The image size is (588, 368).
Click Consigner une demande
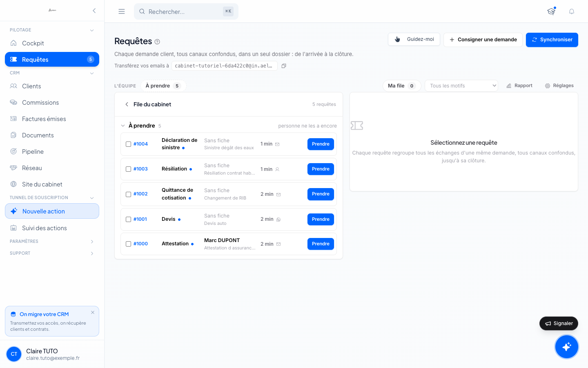tap(483, 40)
